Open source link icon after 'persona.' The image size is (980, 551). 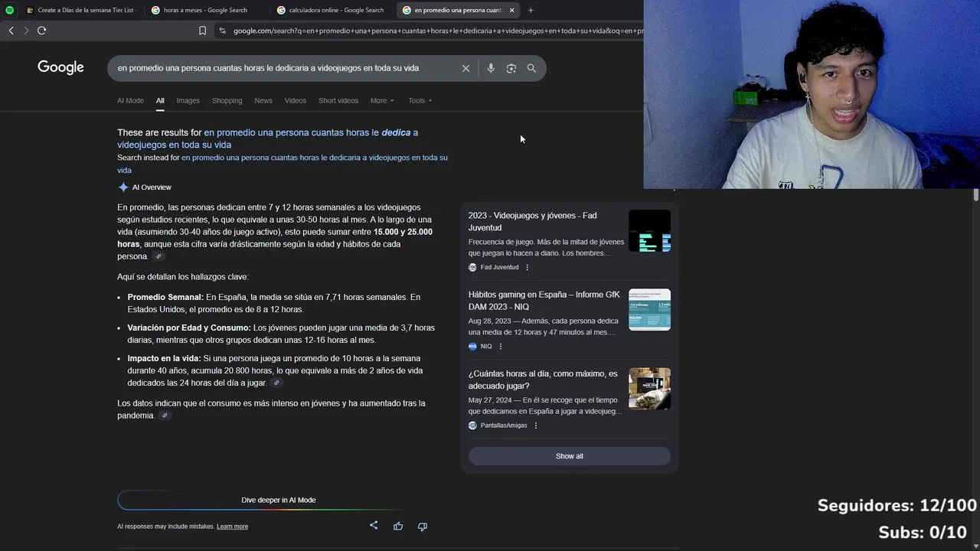click(x=158, y=256)
